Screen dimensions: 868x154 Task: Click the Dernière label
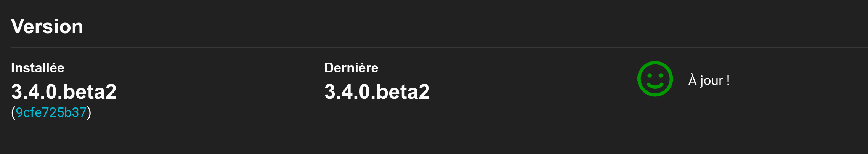(351, 68)
